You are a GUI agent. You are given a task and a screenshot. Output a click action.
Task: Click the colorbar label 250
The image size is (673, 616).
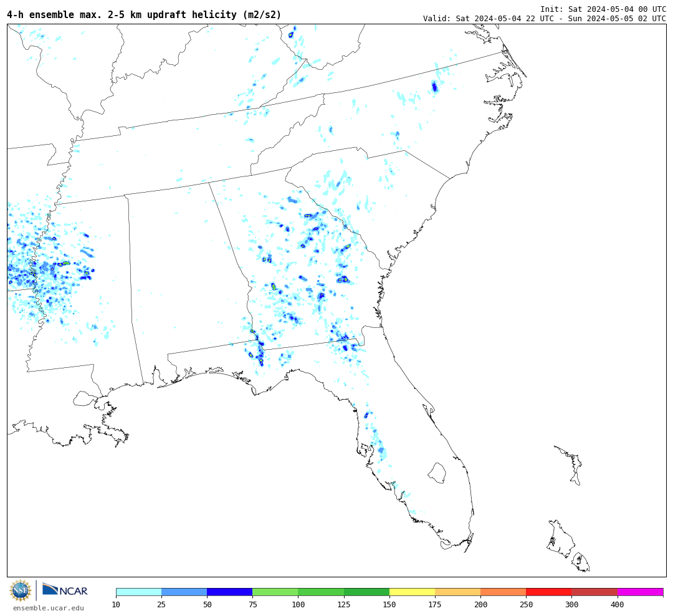pyautogui.click(x=526, y=605)
